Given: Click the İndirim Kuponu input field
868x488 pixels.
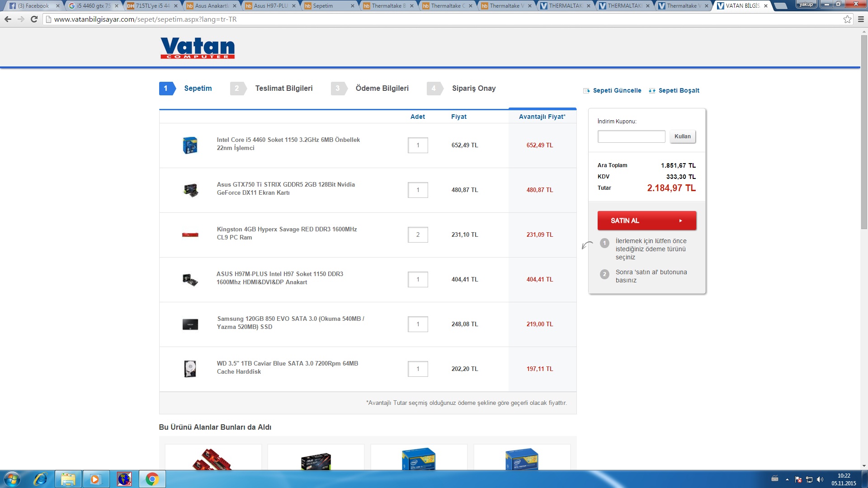Looking at the screenshot, I should [631, 136].
